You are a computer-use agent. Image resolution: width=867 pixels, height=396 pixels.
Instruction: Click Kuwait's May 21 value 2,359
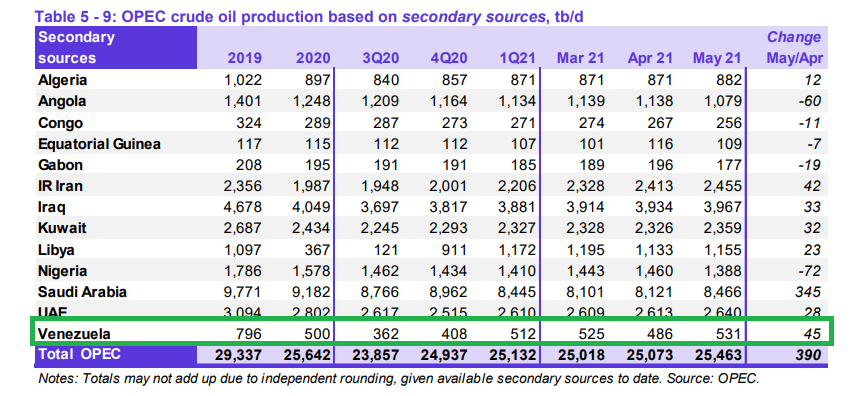722,228
